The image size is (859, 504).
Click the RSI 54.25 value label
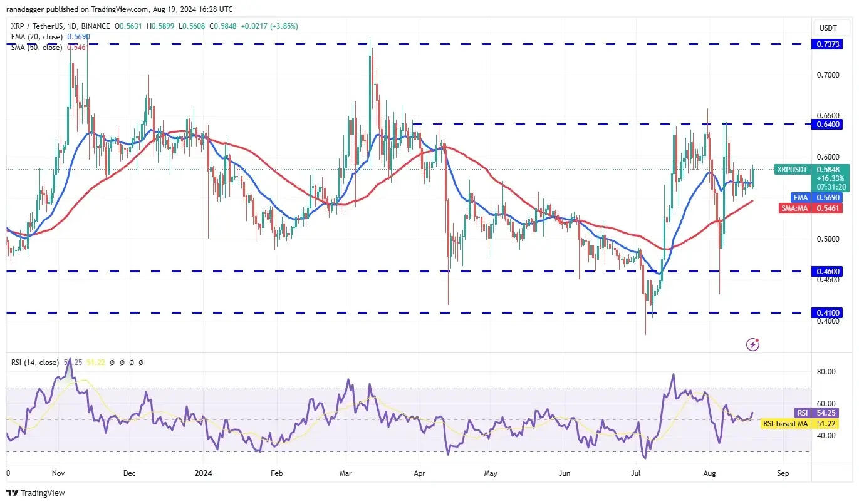[826, 413]
